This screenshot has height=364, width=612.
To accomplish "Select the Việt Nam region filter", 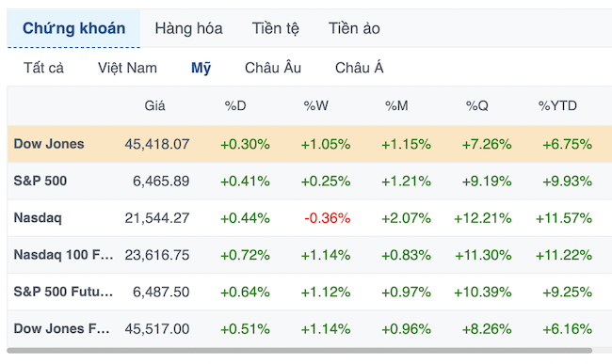I will pos(127,68).
